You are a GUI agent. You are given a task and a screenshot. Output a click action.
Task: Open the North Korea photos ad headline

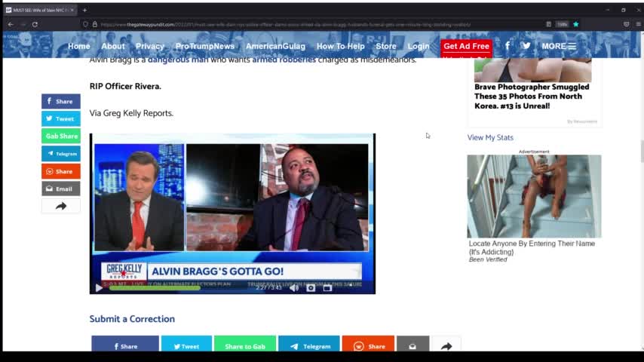[x=532, y=97]
